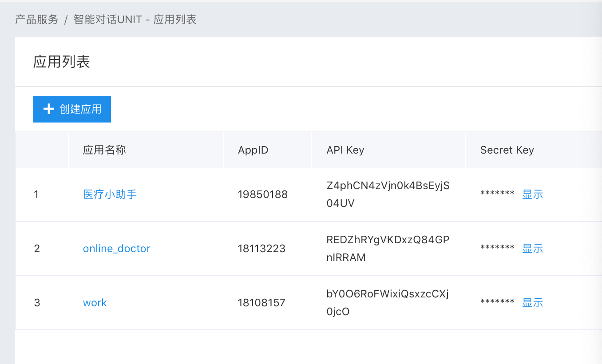The height and width of the screenshot is (364, 602).
Task: Select the 智能对话UNIT - 应用列表 breadcrumb
Action: (135, 20)
